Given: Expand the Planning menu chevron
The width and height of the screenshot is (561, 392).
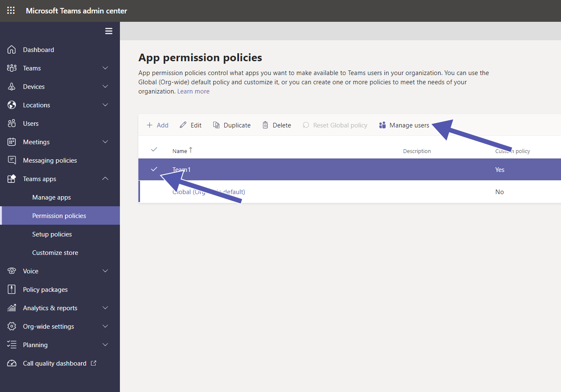Looking at the screenshot, I should pos(105,345).
